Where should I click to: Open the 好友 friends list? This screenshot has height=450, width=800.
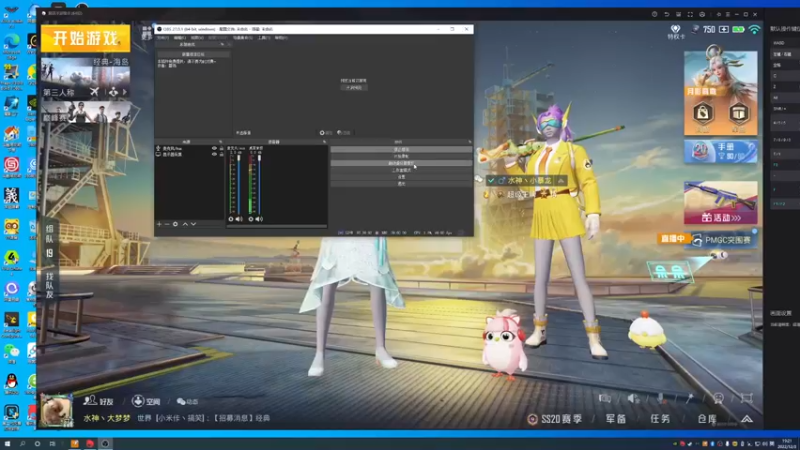98,401
